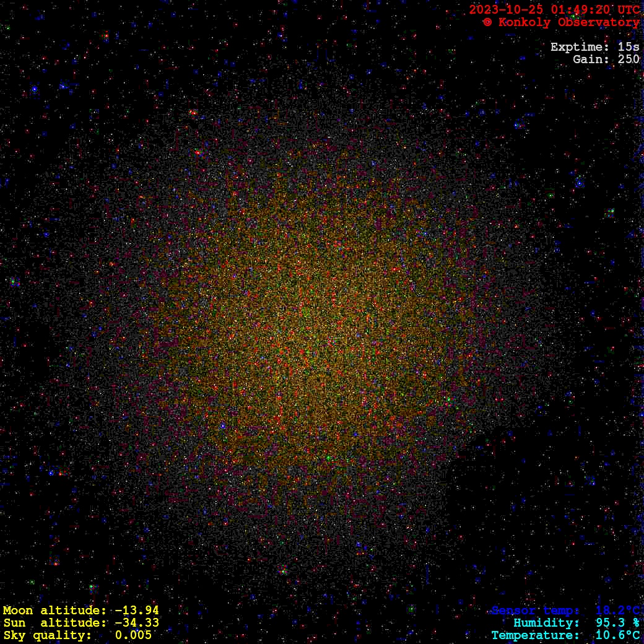Click the cyan Temperature label
Screen dimensions: 644x644
coord(536,635)
